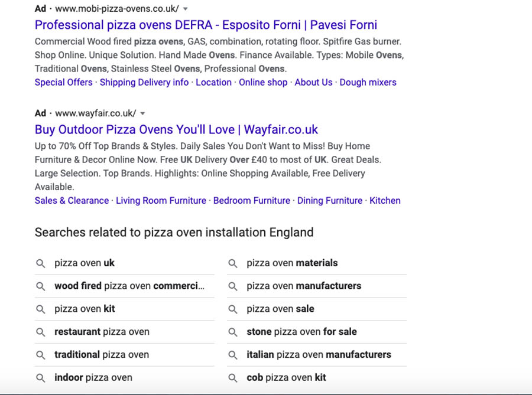This screenshot has height=395, width=532.
Task: Open 'Buy Outdoor Pizza Ovens You'll Love' title
Action: (x=176, y=129)
